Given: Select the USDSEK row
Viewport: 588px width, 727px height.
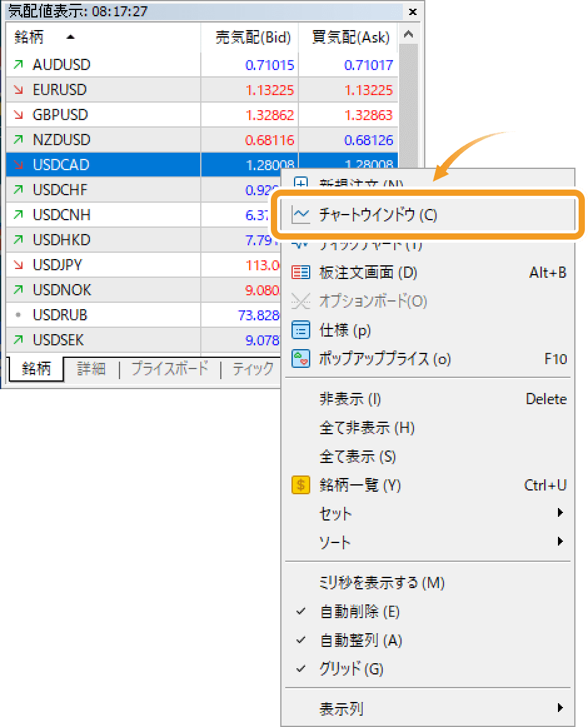Looking at the screenshot, I should click(x=143, y=340).
